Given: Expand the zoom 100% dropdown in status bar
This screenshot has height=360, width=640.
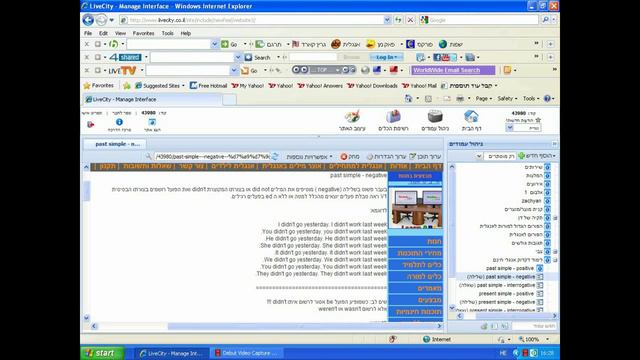Looking at the screenshot, I should pos(547,339).
